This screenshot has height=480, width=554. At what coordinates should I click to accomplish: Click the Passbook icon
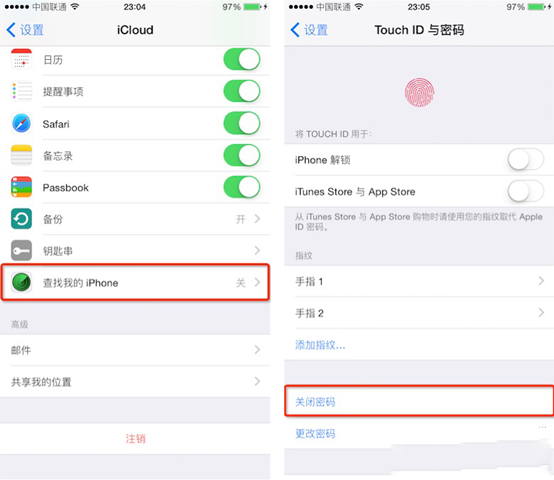click(x=22, y=187)
